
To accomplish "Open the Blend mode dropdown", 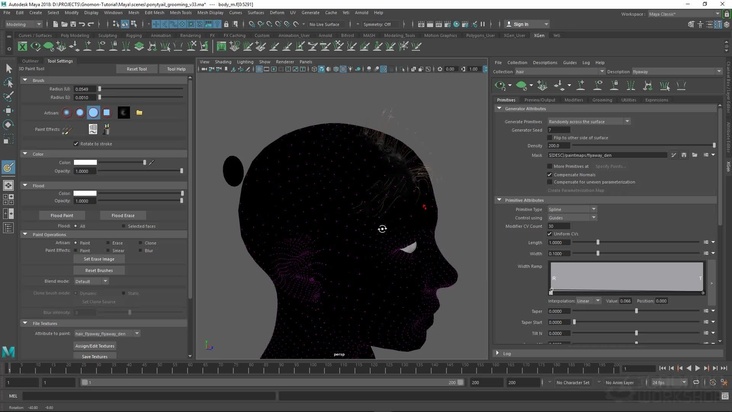I will (91, 281).
